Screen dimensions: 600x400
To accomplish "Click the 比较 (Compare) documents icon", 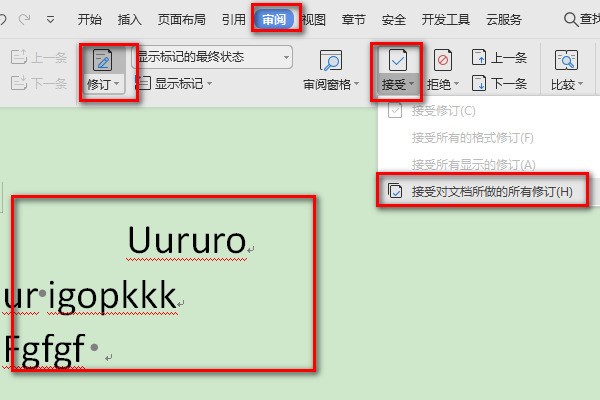I will point(566,60).
